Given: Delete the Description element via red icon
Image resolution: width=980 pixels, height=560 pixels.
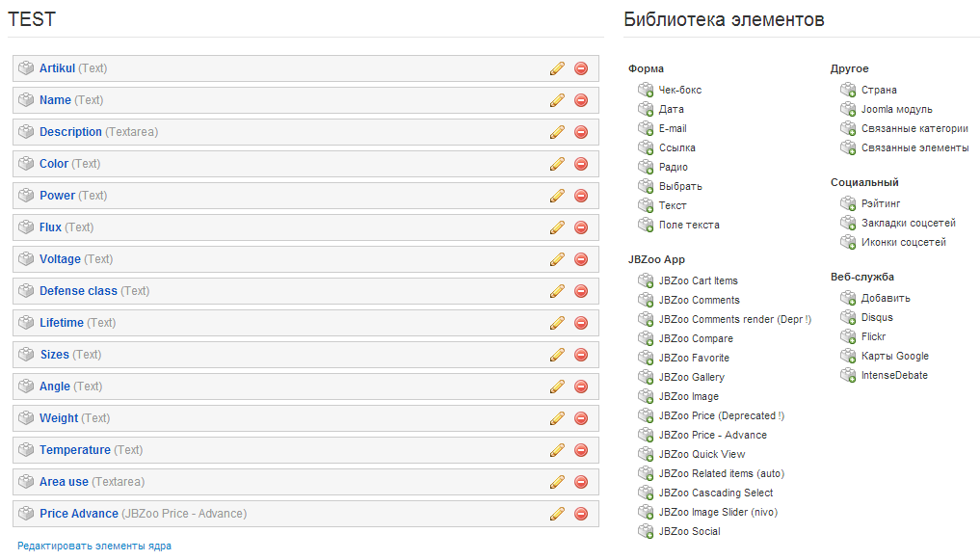Looking at the screenshot, I should [581, 132].
